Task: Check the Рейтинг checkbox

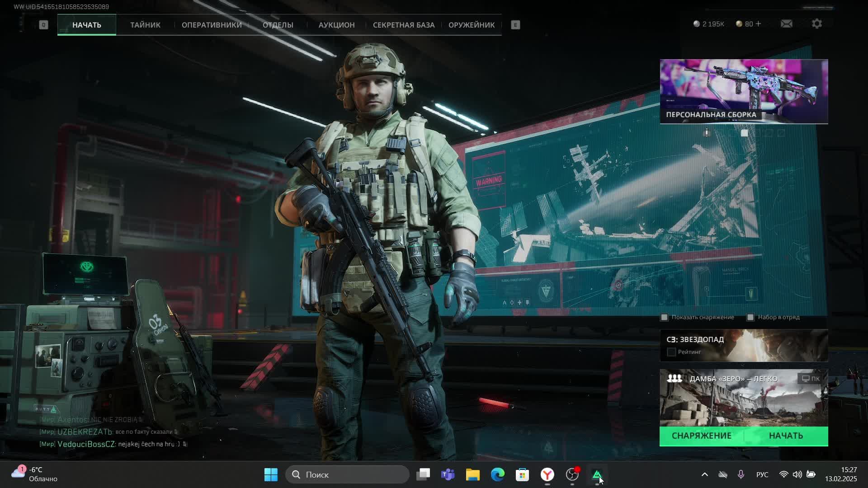Action: click(x=671, y=352)
